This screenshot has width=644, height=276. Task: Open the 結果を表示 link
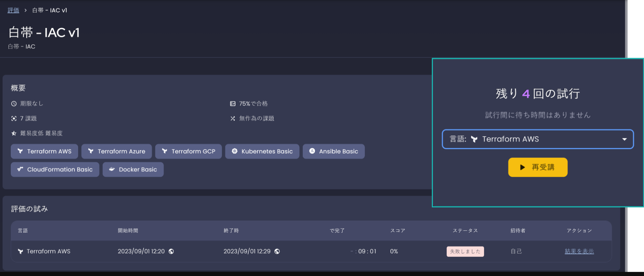579,251
